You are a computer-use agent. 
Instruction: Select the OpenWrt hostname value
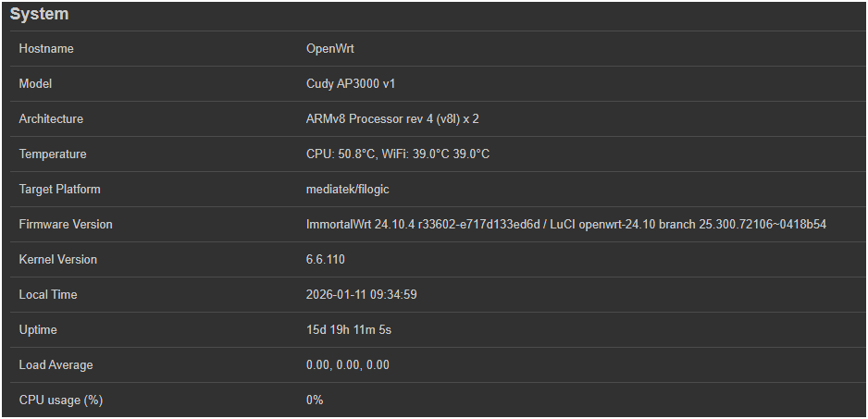click(331, 48)
